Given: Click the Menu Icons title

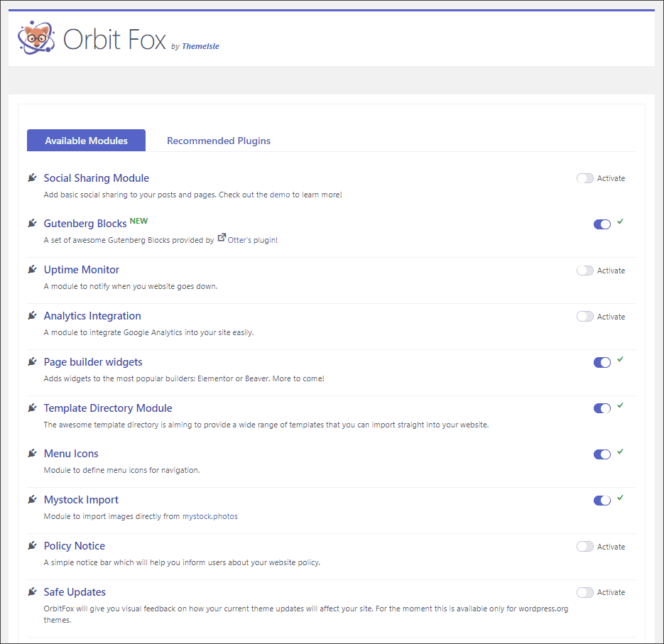Looking at the screenshot, I should pyautogui.click(x=71, y=454).
